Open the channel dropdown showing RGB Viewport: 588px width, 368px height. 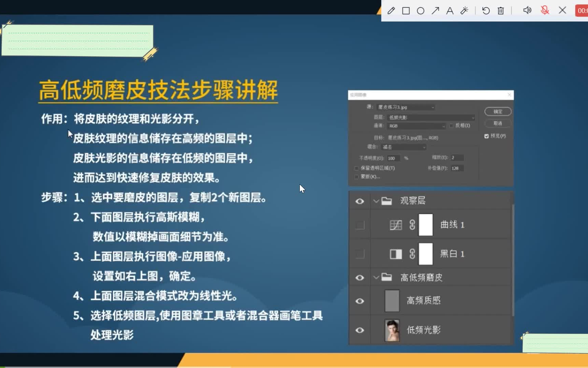click(416, 126)
